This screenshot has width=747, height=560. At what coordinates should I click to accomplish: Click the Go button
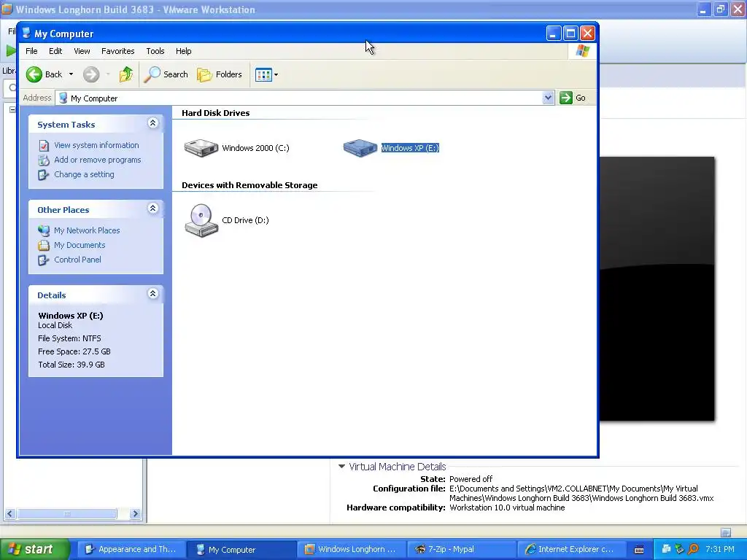click(573, 98)
